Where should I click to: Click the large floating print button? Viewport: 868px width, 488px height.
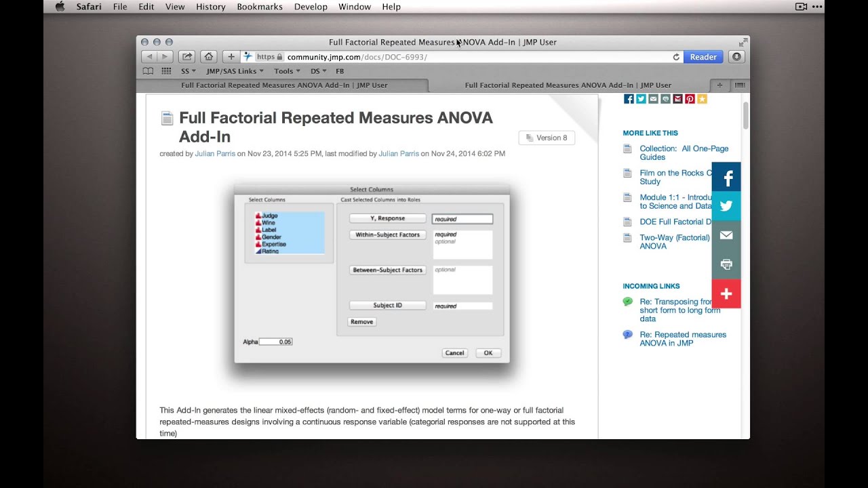click(x=726, y=264)
